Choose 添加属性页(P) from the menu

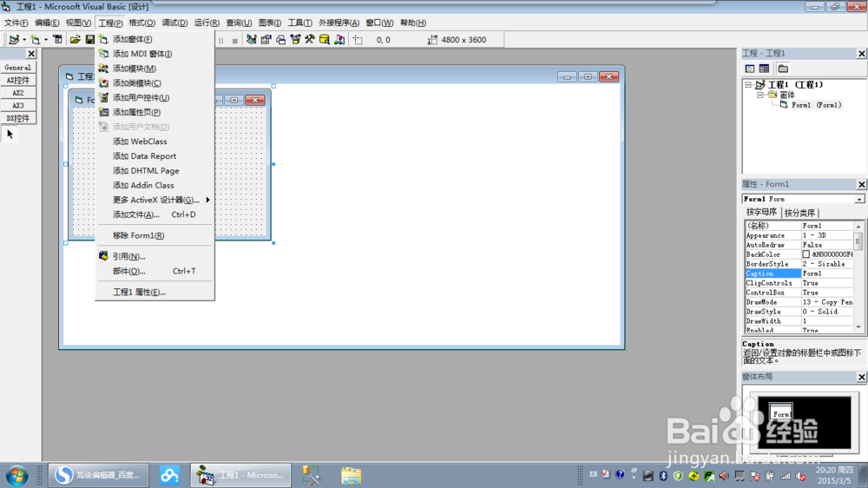coord(155,112)
